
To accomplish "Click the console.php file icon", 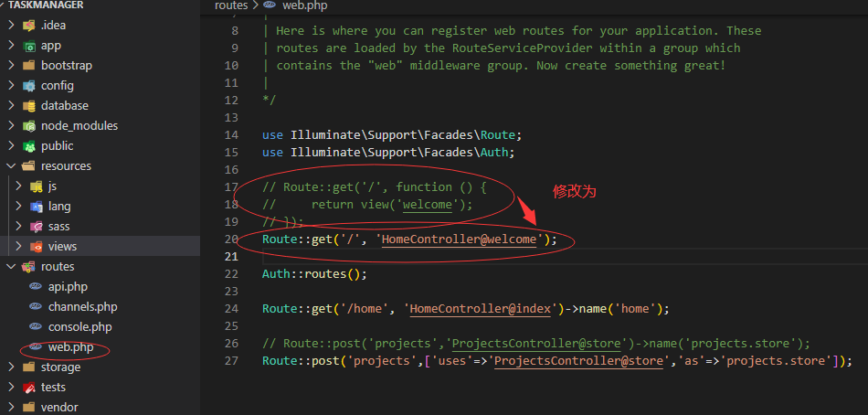I will pos(36,327).
